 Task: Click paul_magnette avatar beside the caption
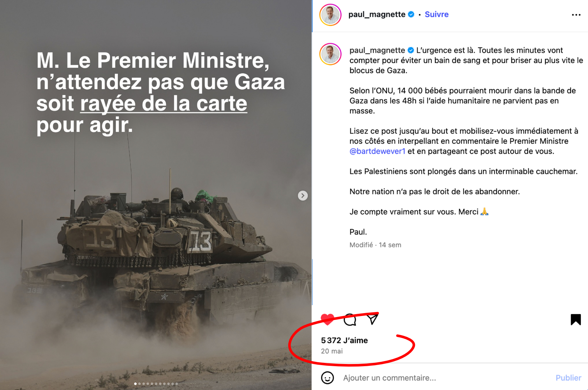(330, 54)
